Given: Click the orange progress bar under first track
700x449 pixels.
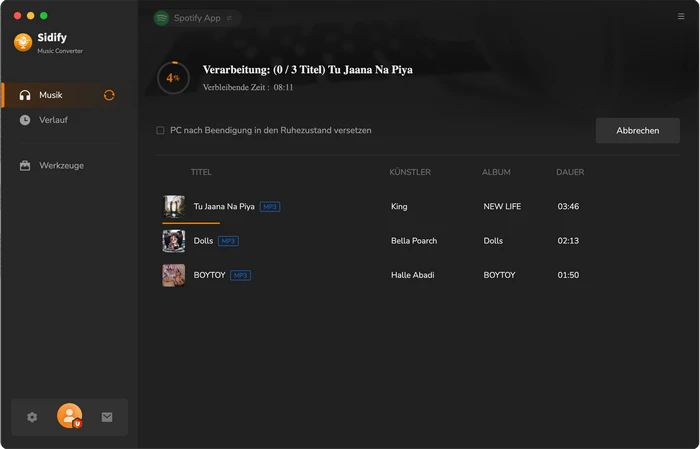Looking at the screenshot, I should 191,222.
